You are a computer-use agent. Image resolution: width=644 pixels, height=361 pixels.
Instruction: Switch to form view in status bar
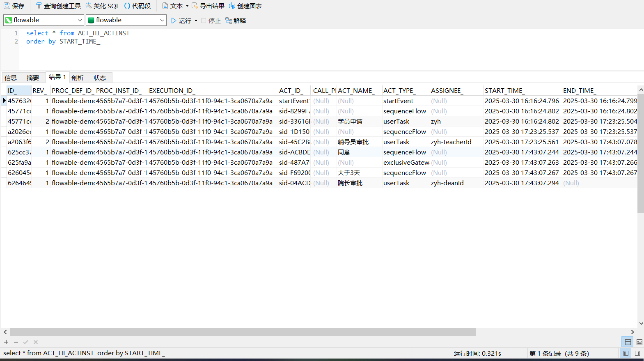coord(639,342)
